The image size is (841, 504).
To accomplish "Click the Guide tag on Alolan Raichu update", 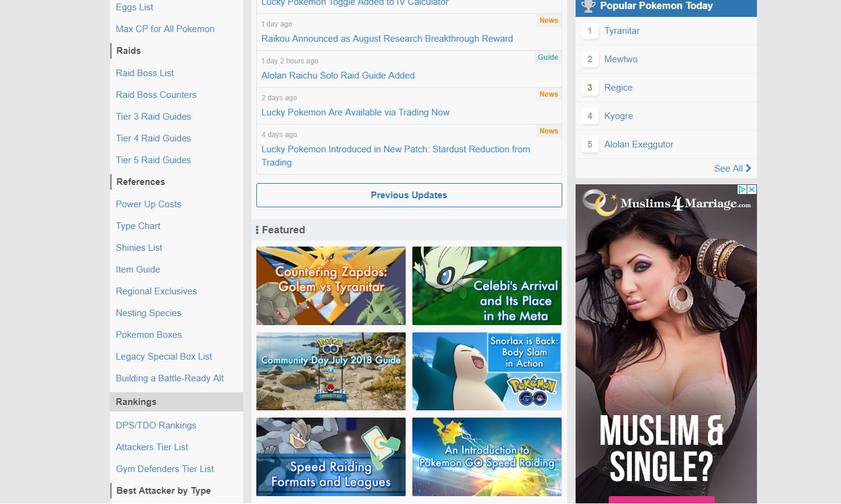I will 548,57.
